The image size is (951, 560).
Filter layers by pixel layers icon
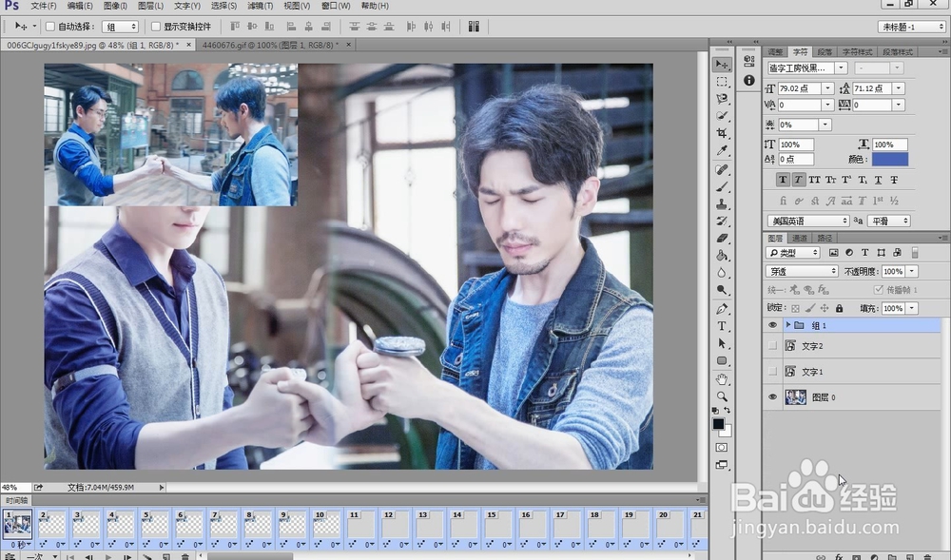coord(833,253)
